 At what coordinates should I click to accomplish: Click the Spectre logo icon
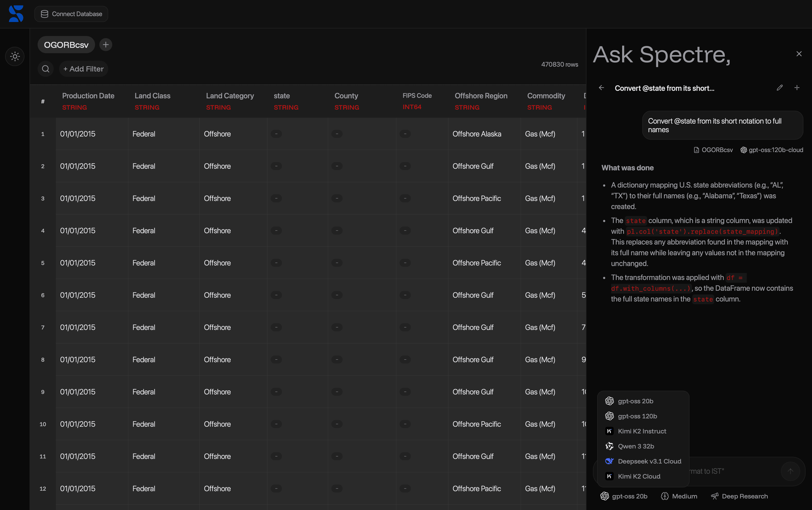(16, 14)
